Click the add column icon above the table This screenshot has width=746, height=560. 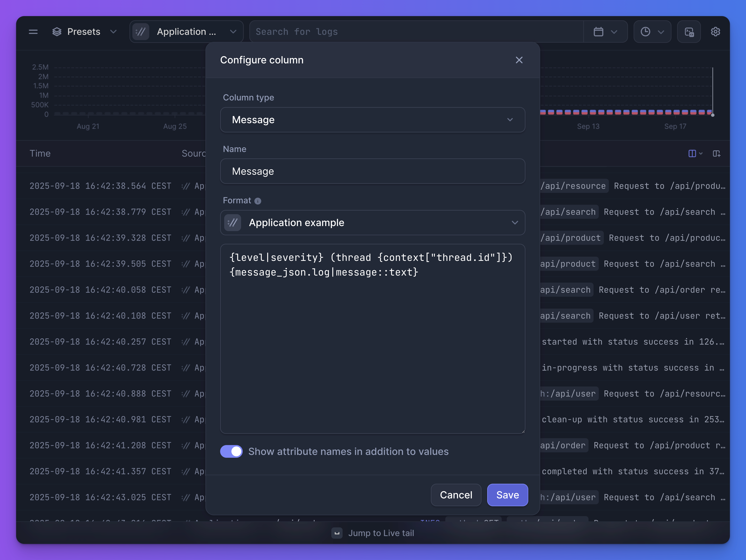[717, 154]
